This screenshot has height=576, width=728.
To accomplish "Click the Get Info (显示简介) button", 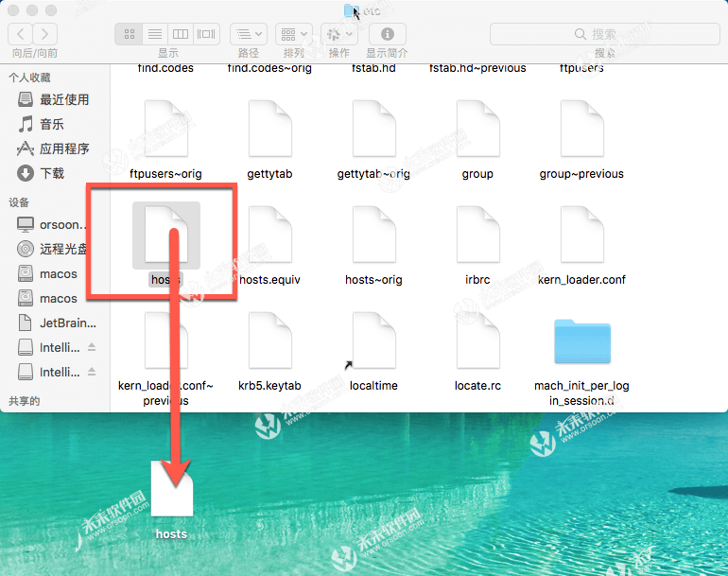I will [x=388, y=34].
